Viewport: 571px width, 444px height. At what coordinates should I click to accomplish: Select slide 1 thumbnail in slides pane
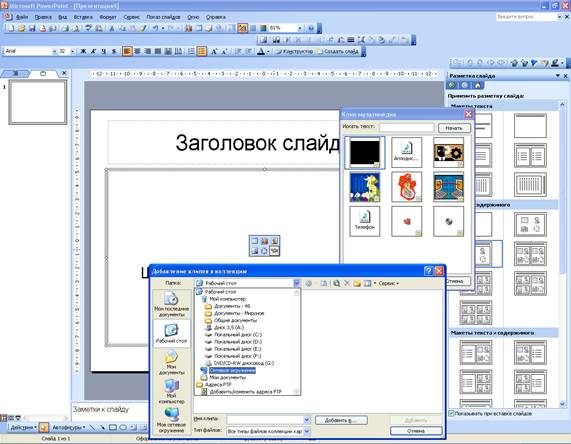click(38, 102)
